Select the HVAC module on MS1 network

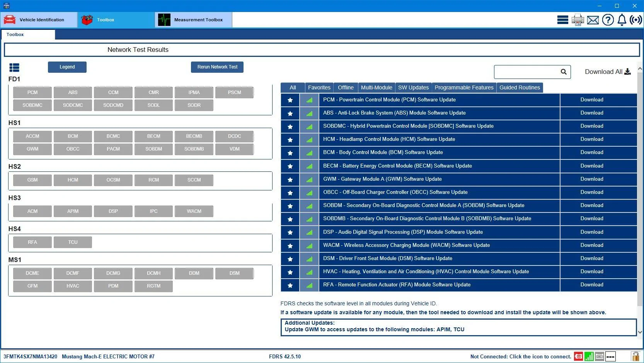coord(73,286)
